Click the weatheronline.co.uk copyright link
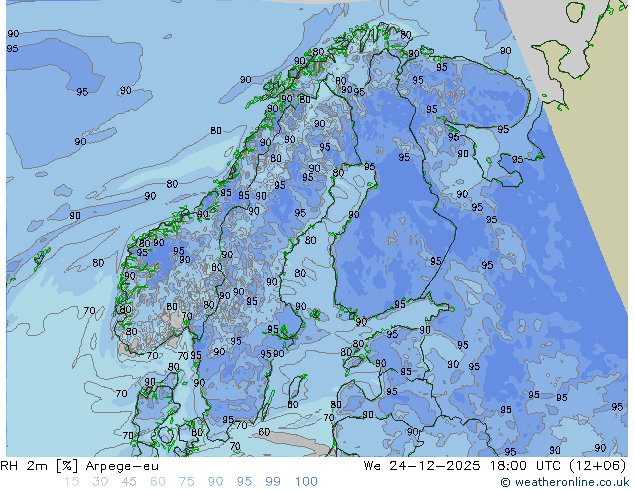 pos(565,482)
